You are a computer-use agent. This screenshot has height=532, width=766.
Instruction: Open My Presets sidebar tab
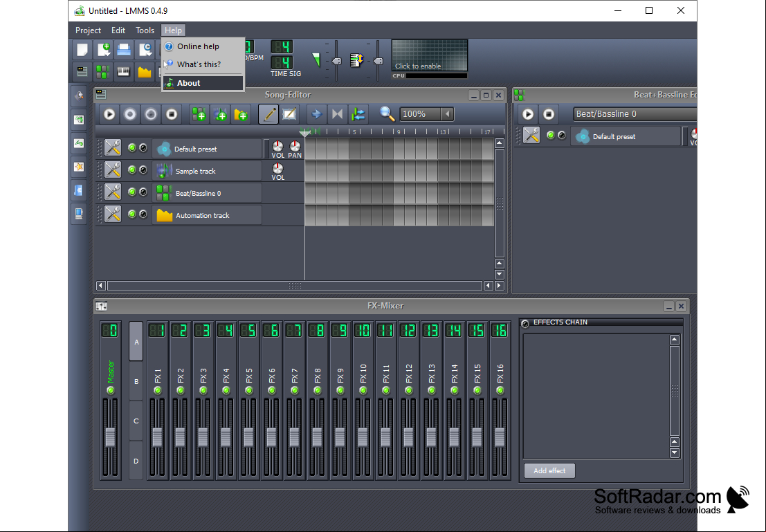(x=79, y=167)
